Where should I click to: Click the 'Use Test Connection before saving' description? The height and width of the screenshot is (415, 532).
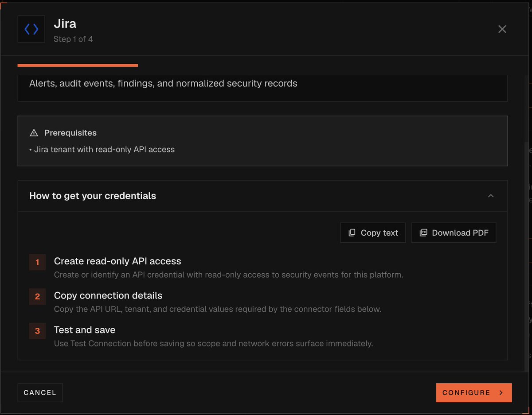(213, 343)
